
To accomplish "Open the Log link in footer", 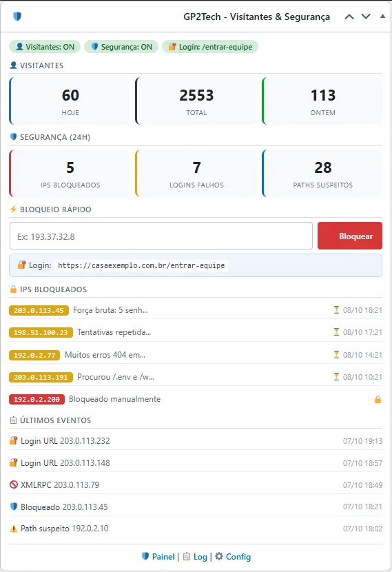I will pos(200,557).
